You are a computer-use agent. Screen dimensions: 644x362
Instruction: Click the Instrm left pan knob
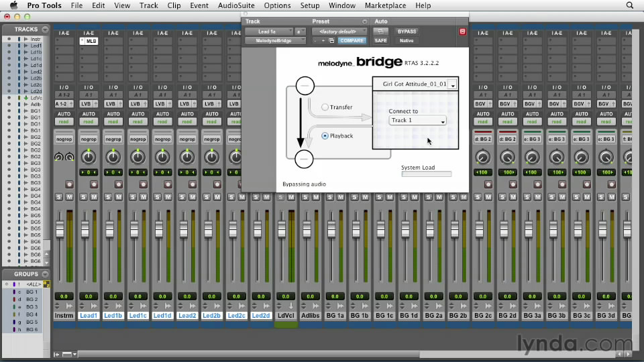(x=59, y=157)
